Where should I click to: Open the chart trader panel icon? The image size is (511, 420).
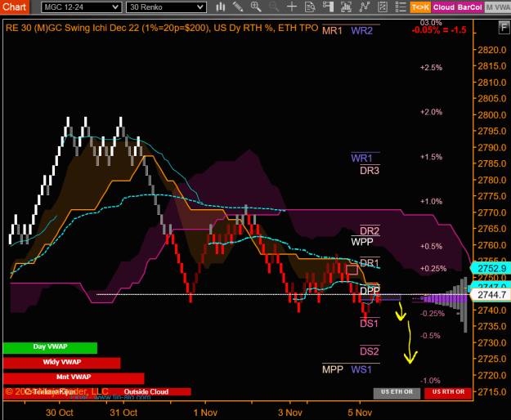pos(328,7)
